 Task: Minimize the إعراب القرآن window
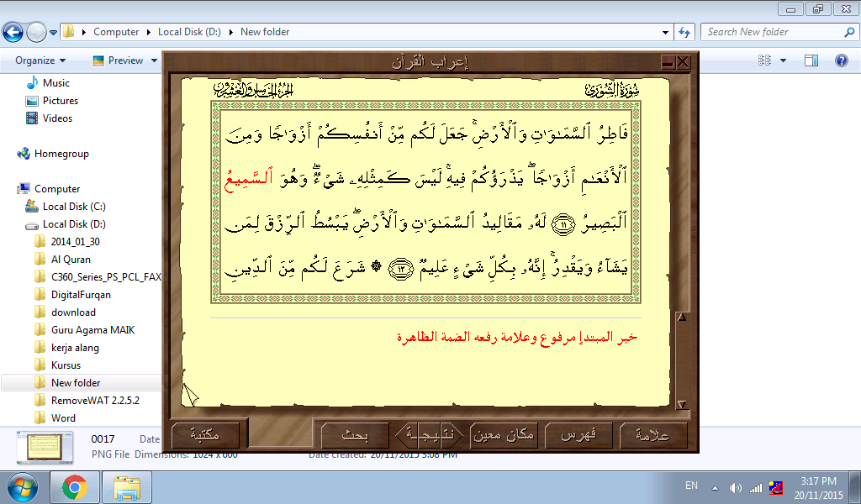pos(668,62)
